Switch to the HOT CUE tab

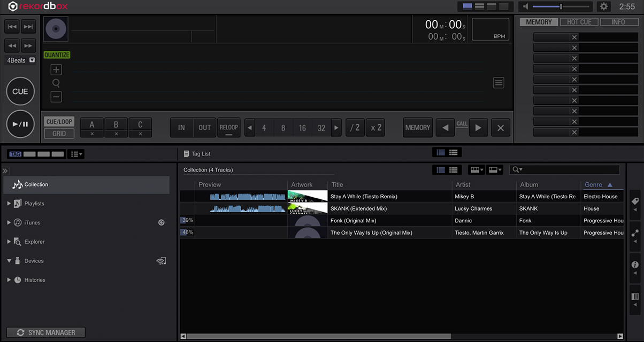(579, 22)
